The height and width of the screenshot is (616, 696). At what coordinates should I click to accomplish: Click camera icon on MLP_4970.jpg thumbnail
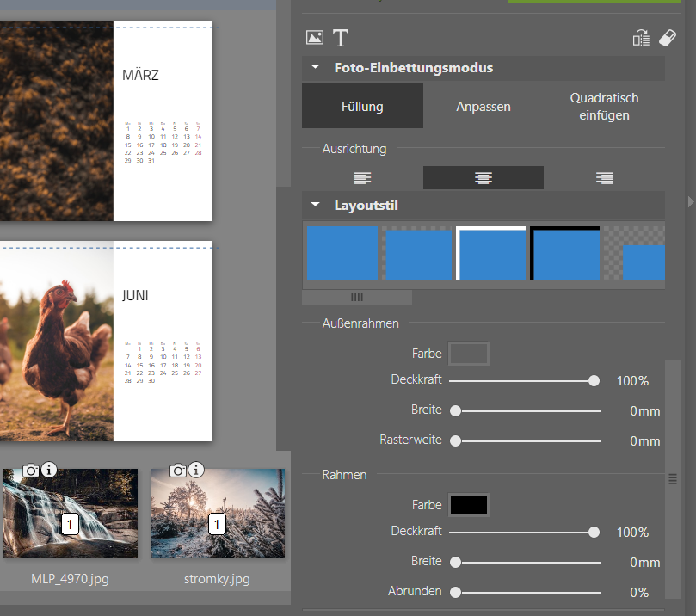31,470
